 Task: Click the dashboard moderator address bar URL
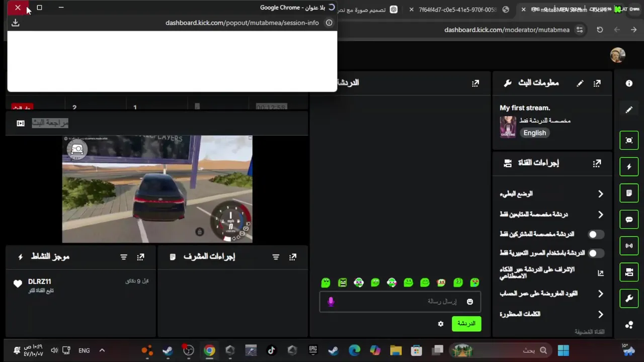[x=507, y=30]
